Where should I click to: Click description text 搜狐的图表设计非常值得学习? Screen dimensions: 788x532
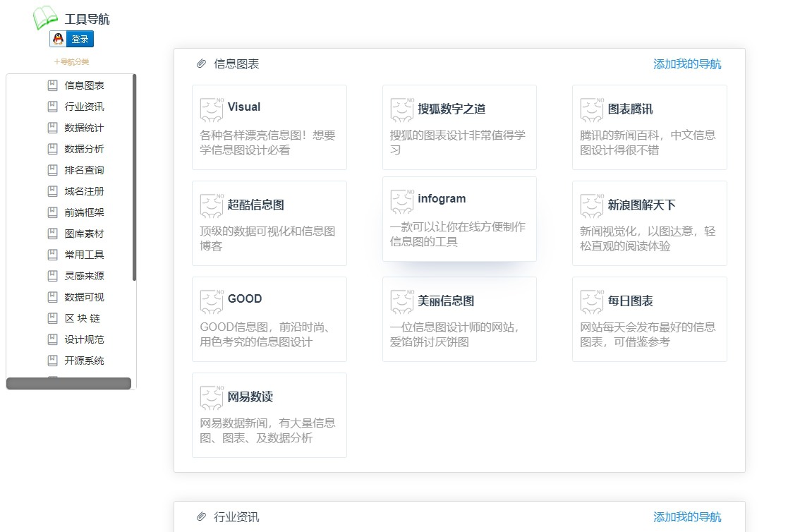(458, 143)
